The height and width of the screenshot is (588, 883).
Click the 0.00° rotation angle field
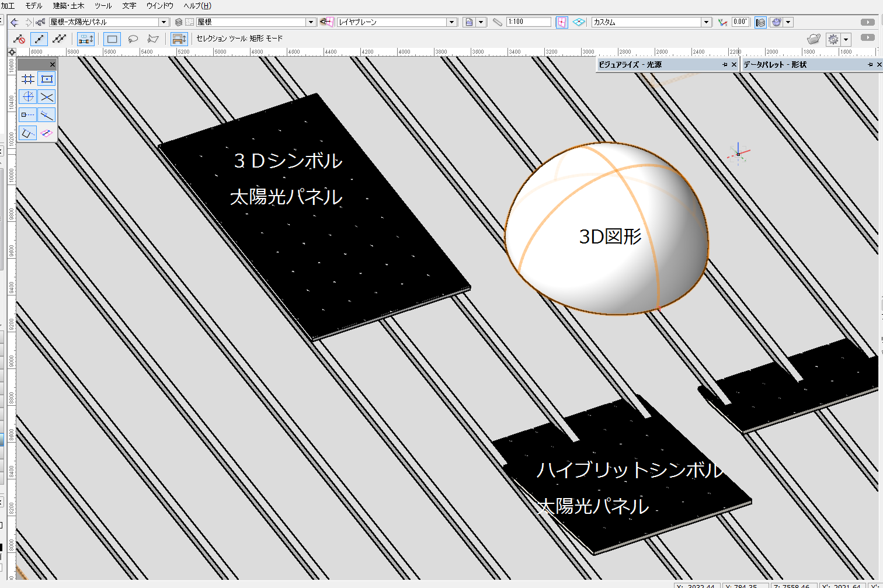[x=741, y=22]
